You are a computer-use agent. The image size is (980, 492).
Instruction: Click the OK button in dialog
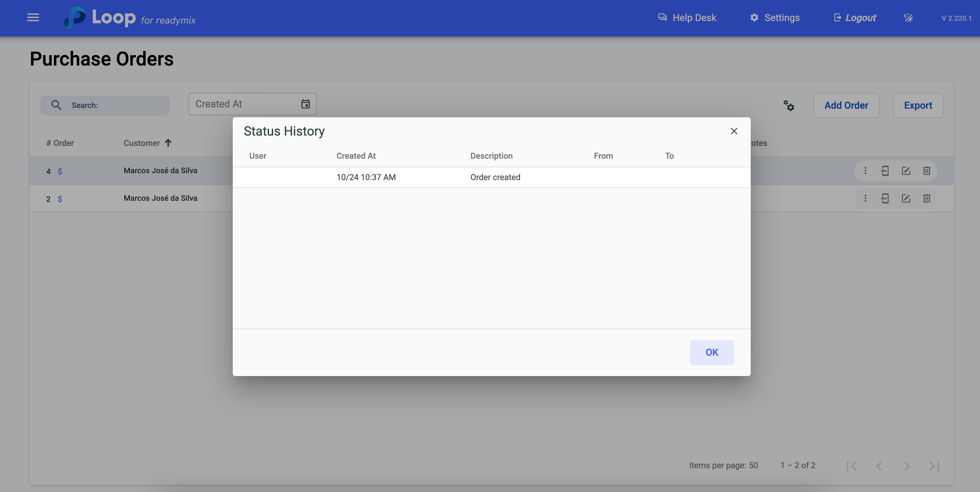[711, 353]
